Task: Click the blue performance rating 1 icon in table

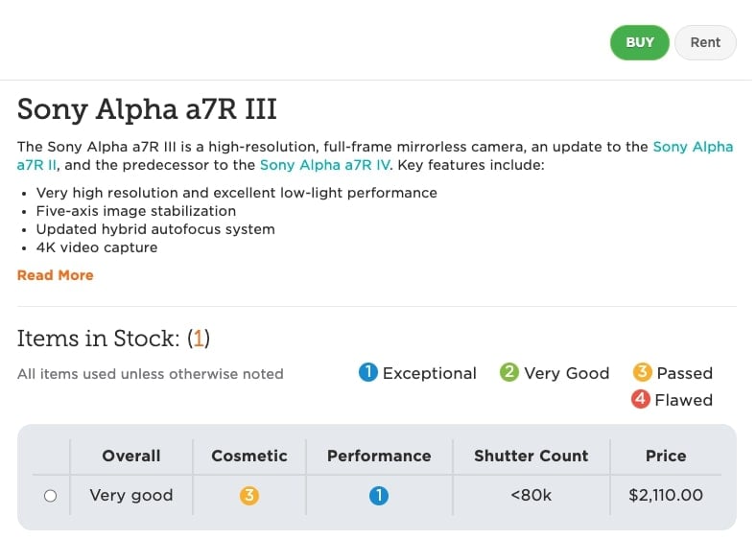Action: coord(379,495)
